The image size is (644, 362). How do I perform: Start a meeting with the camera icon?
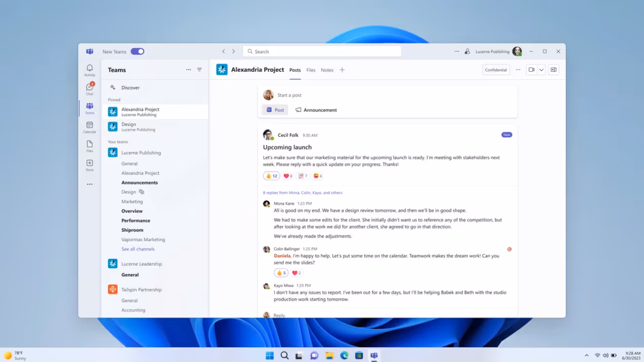[x=532, y=70]
